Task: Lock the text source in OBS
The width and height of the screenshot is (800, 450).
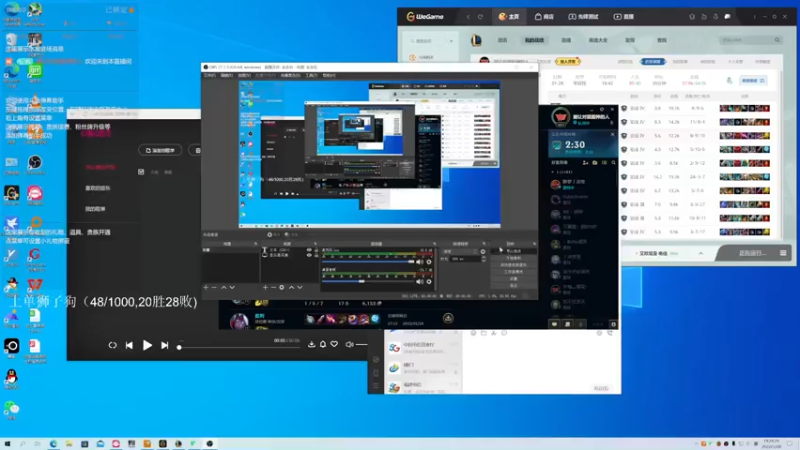Action: click(x=316, y=250)
